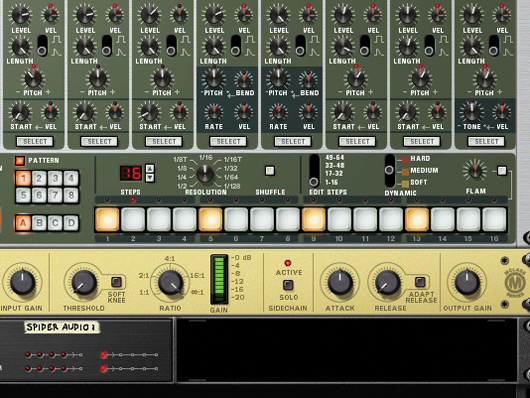Toggle step 13 in the sequencer
The width and height of the screenshot is (530, 398).
[417, 219]
